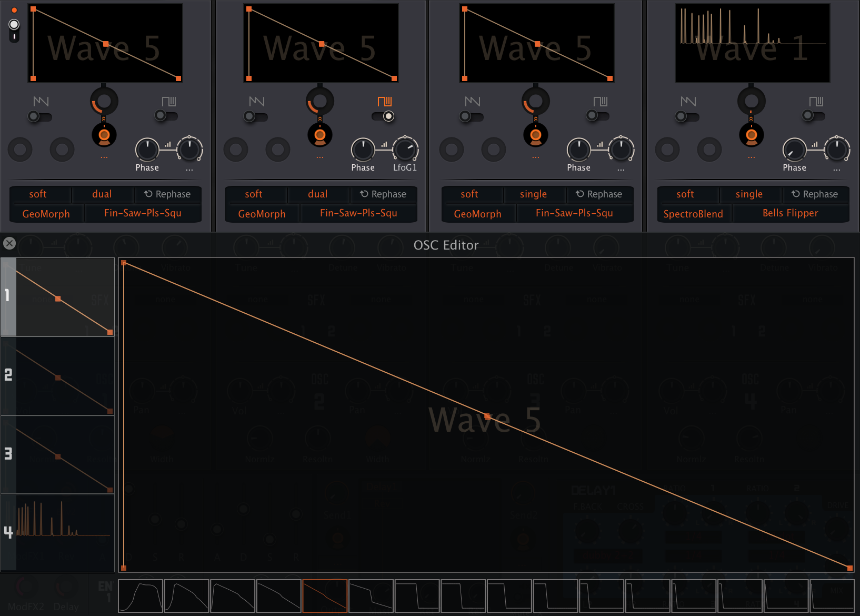Click the double-chevron link icon on oscillator 1
Image resolution: width=860 pixels, height=616 pixels.
pyautogui.click(x=104, y=120)
